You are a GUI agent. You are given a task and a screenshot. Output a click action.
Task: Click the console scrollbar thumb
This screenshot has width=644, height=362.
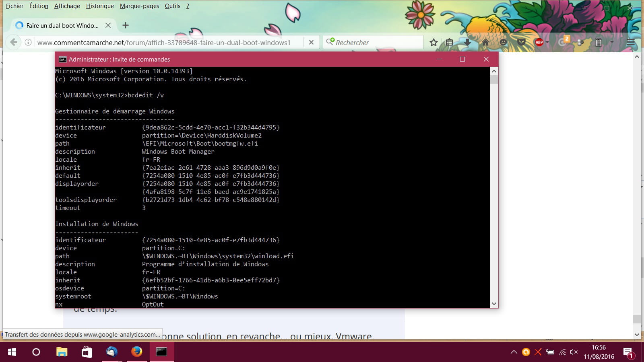pos(494,79)
